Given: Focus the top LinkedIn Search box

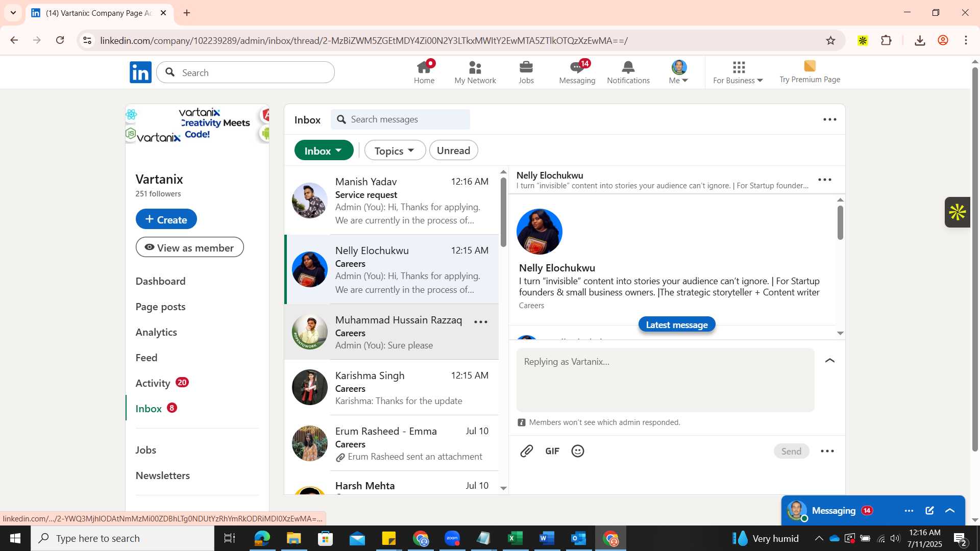Looking at the screenshot, I should pos(246,72).
